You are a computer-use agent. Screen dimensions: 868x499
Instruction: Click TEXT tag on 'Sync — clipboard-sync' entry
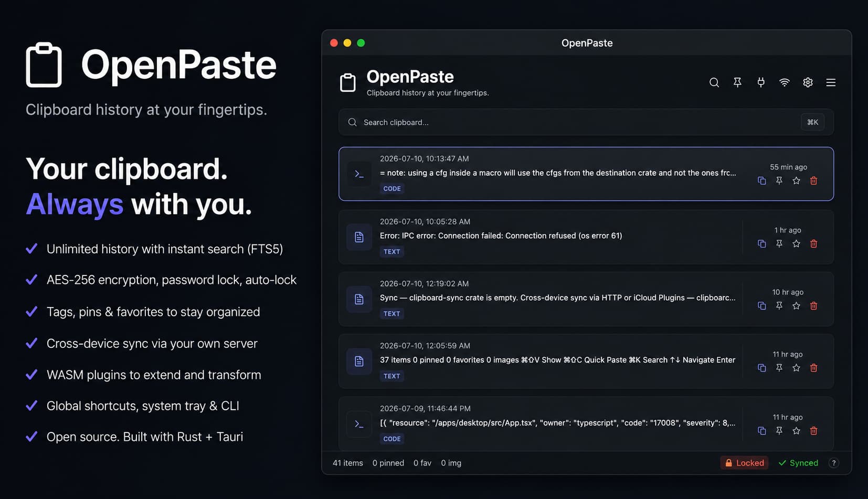tap(391, 313)
